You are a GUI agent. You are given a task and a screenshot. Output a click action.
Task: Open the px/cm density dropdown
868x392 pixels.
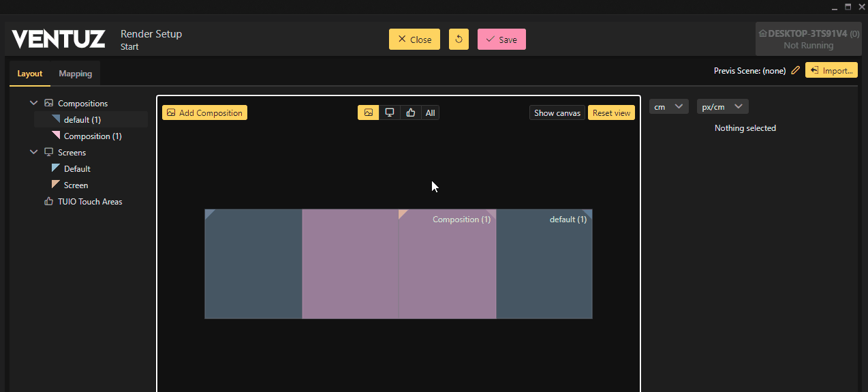pos(722,107)
